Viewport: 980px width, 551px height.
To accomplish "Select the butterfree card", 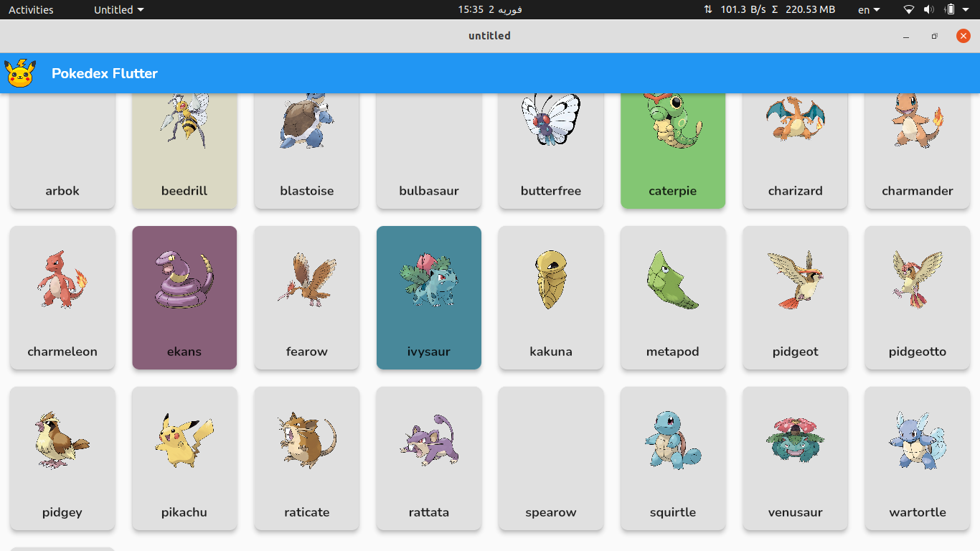I will point(551,151).
